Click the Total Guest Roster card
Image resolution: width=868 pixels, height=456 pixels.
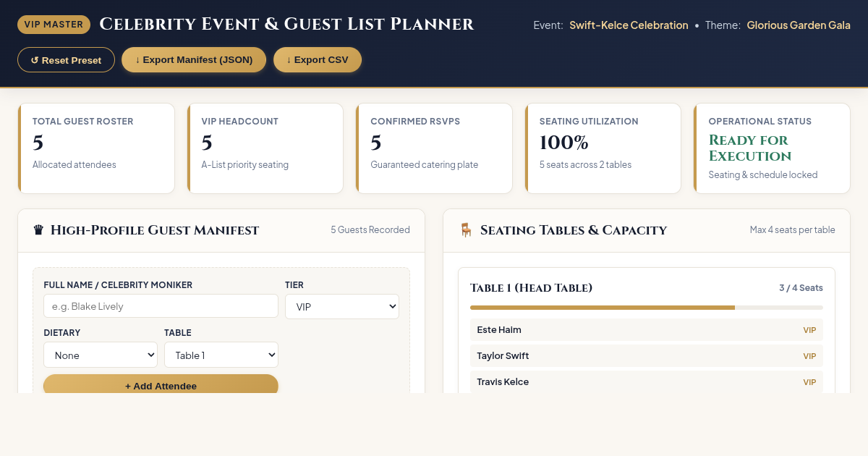pyautogui.click(x=96, y=148)
